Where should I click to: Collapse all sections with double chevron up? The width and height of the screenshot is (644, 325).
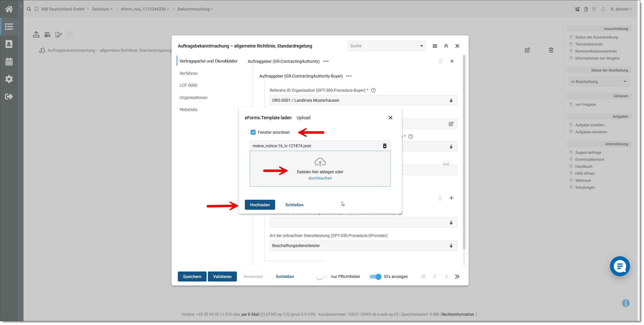446,46
